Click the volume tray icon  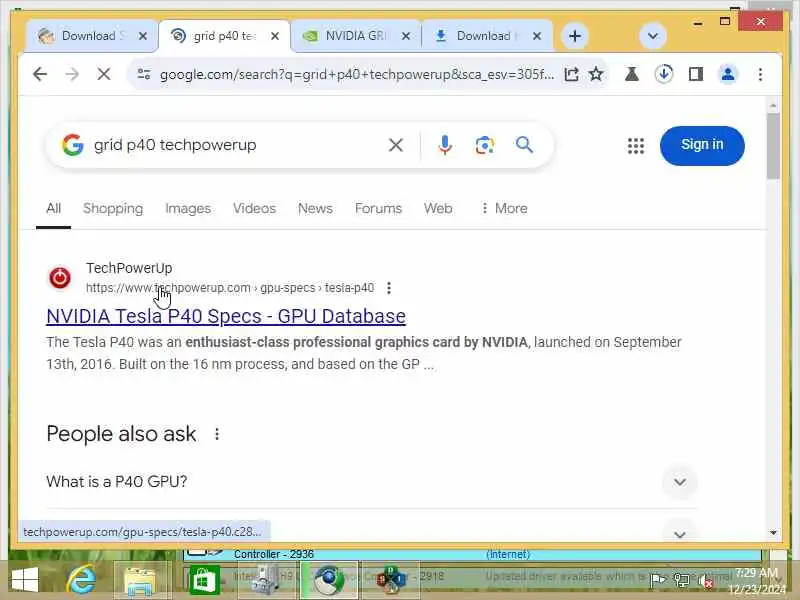[x=705, y=581]
